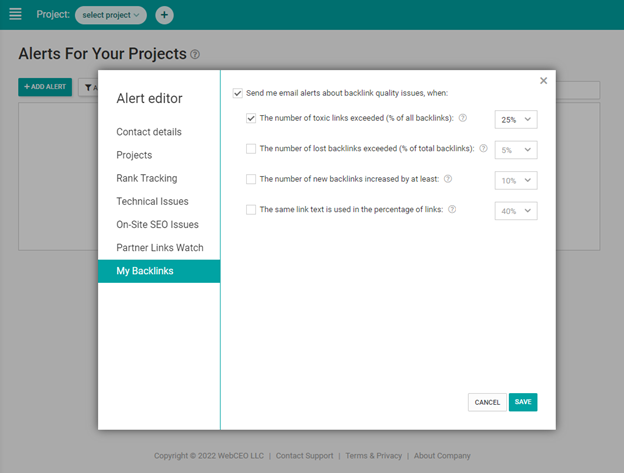Switch to the Rank Tracking section
Viewport: 624px width, 473px height.
tap(146, 178)
